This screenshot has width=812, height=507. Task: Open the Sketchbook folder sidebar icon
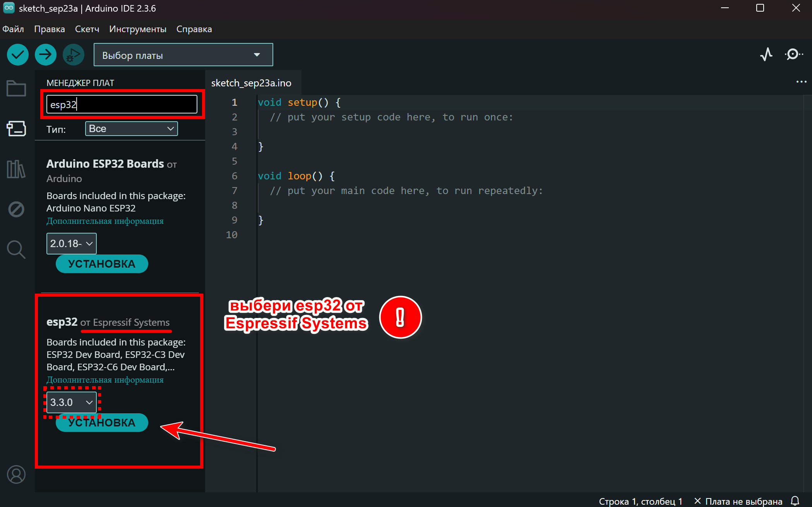pos(16,89)
